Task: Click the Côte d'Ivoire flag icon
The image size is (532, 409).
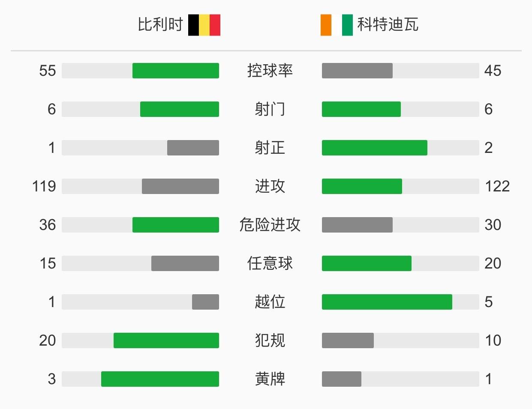Action: click(x=337, y=25)
